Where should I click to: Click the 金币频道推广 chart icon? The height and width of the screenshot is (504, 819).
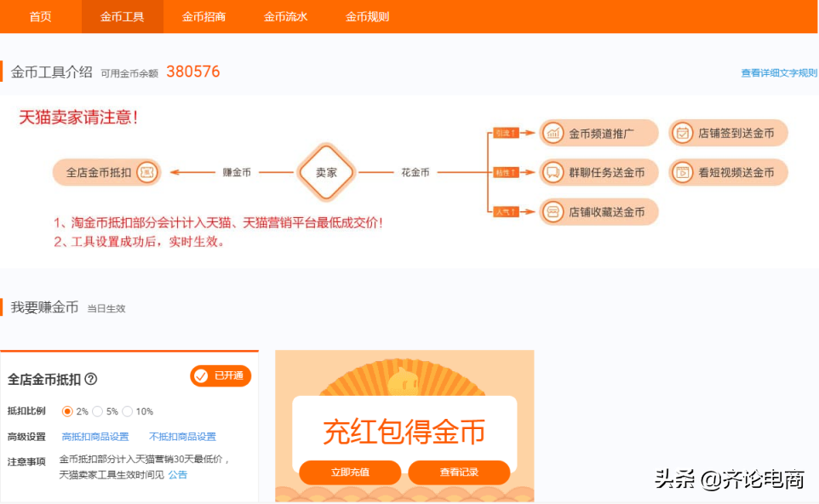pyautogui.click(x=553, y=133)
